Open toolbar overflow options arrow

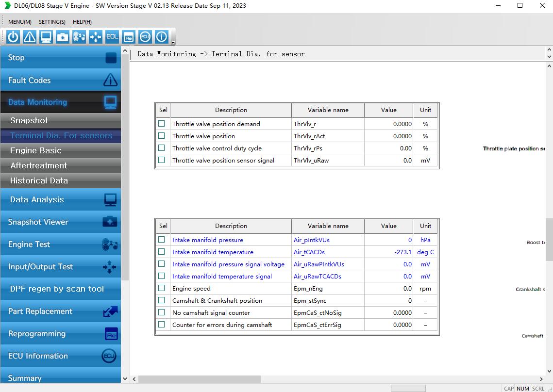tap(173, 42)
